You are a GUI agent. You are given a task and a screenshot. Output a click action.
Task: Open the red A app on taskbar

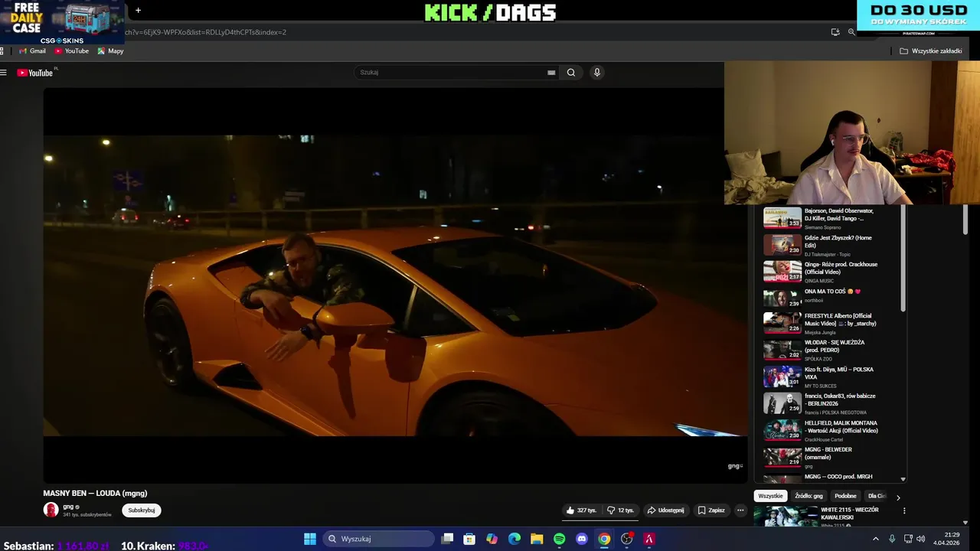pos(649,539)
